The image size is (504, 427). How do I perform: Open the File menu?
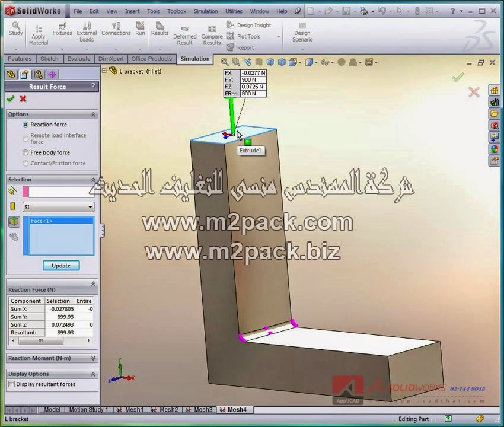pos(78,11)
